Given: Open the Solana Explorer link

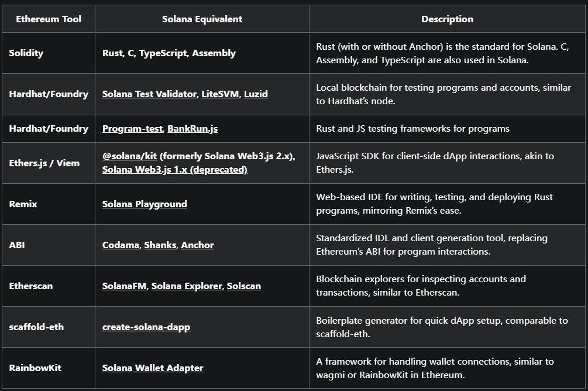Looking at the screenshot, I should pos(187,286).
